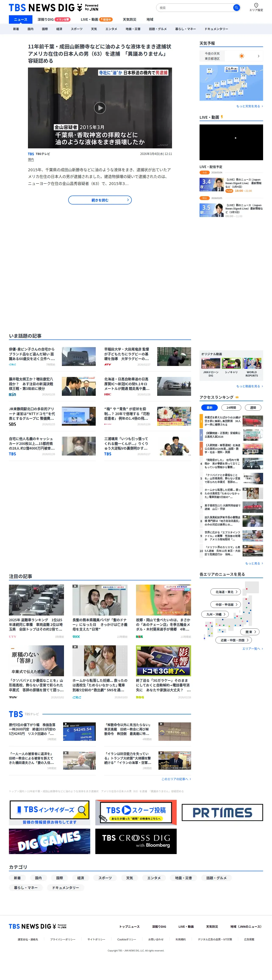Open ドキュメンタリー in the sub navigation bar
The width and height of the screenshot is (272, 980).
(x=216, y=29)
